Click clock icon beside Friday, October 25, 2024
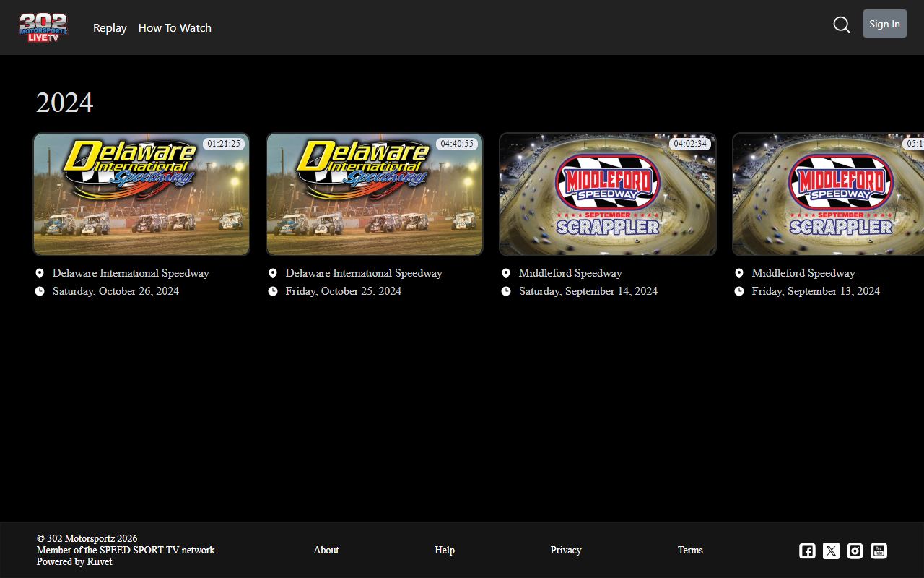The image size is (924, 578). [273, 291]
